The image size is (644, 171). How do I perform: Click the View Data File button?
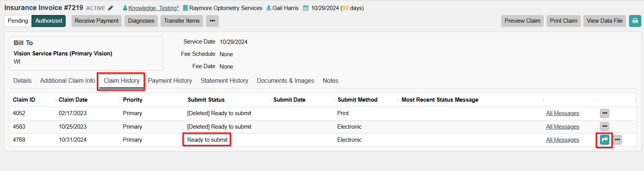[x=604, y=21]
